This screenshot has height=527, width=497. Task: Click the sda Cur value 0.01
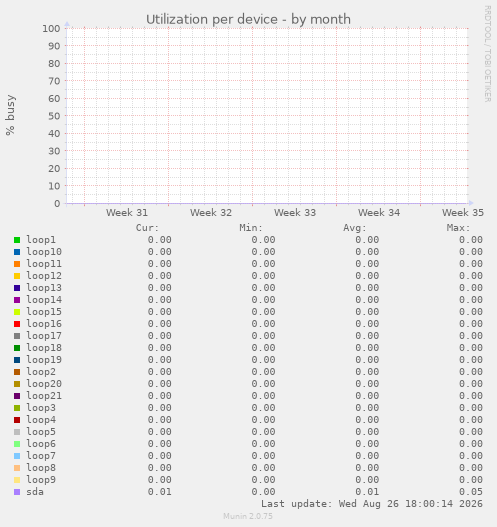point(160,492)
